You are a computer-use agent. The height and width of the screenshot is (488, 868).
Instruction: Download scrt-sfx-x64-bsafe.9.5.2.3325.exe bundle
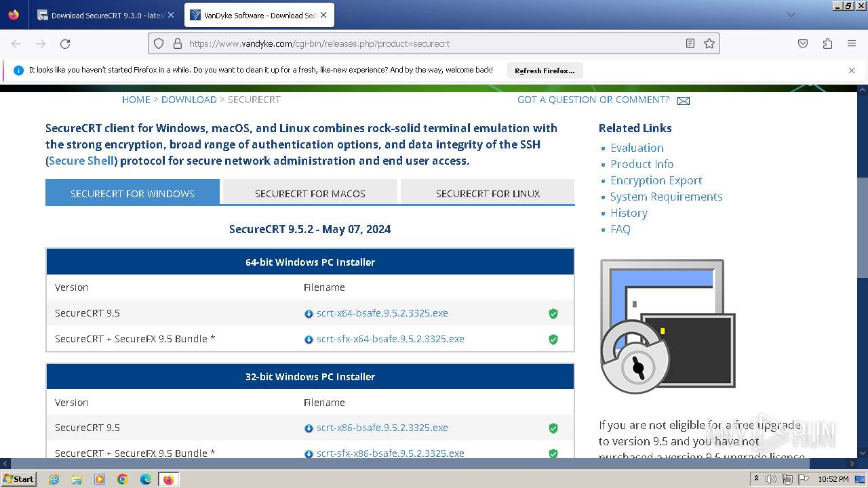click(x=391, y=339)
